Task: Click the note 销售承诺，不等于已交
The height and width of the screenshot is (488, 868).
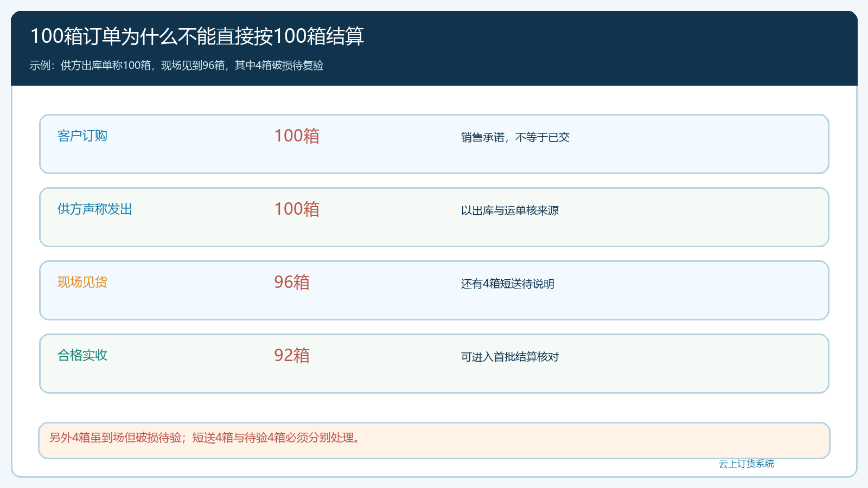Action: pyautogui.click(x=515, y=137)
